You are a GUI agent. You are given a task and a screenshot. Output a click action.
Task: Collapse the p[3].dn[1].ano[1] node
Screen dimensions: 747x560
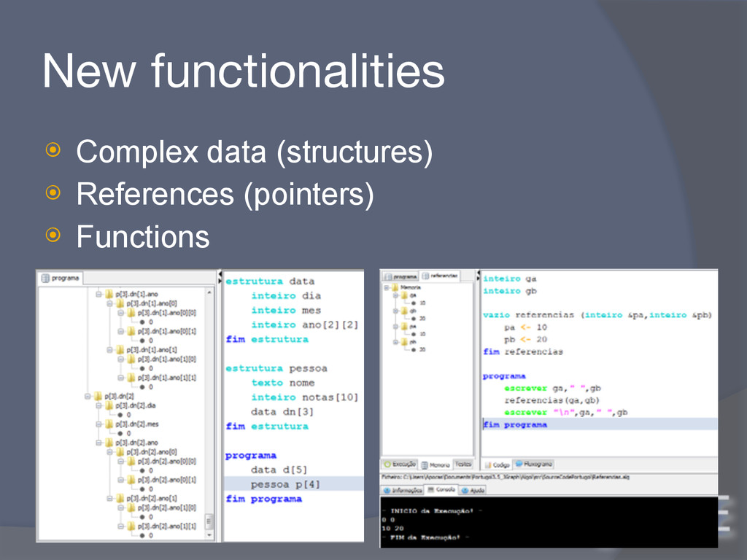(x=109, y=350)
